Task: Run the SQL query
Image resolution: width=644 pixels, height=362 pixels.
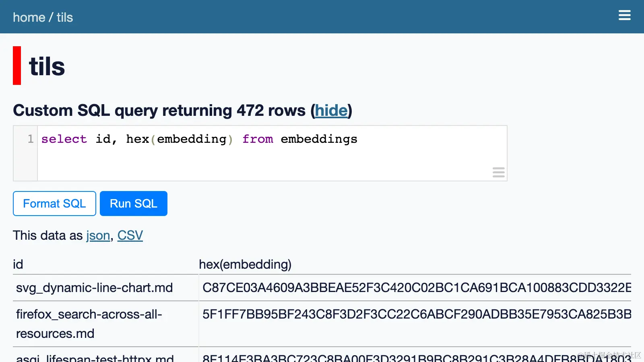Action: pos(133,204)
